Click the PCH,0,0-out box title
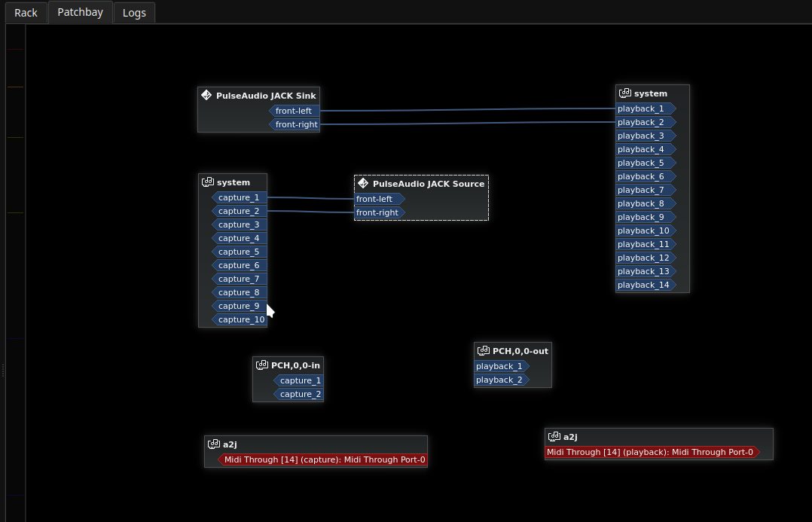This screenshot has width=812, height=522. [x=520, y=351]
